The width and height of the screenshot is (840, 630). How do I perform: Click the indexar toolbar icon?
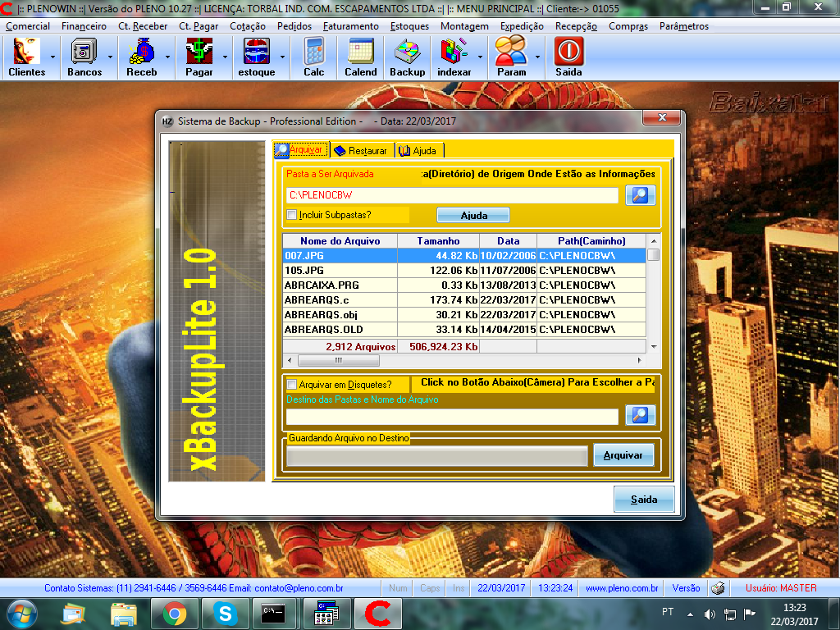tap(454, 57)
